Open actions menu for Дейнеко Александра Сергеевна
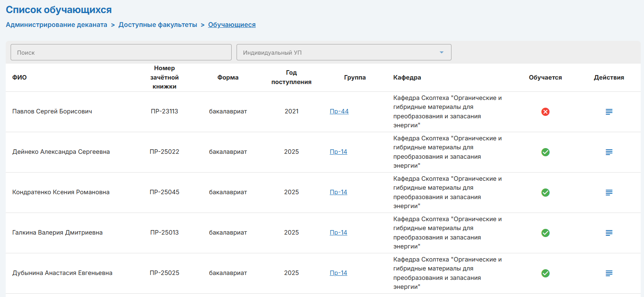The image size is (644, 297). pos(609,152)
